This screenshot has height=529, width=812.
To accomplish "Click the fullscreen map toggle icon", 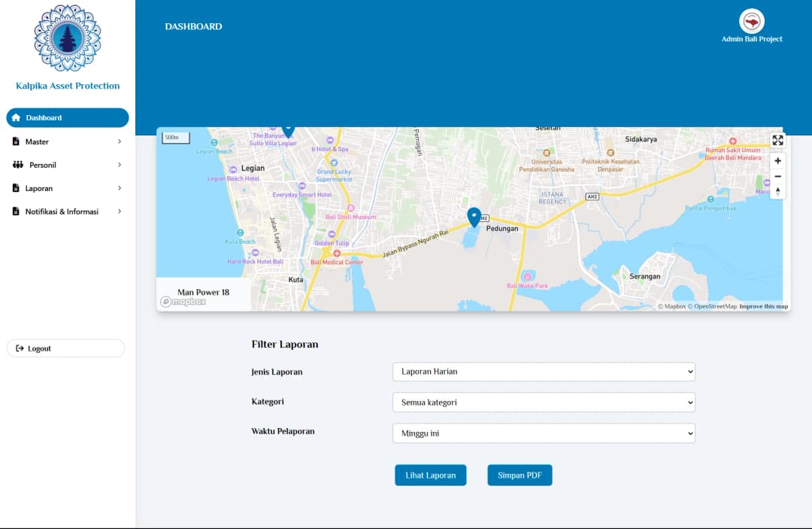I will pyautogui.click(x=777, y=141).
